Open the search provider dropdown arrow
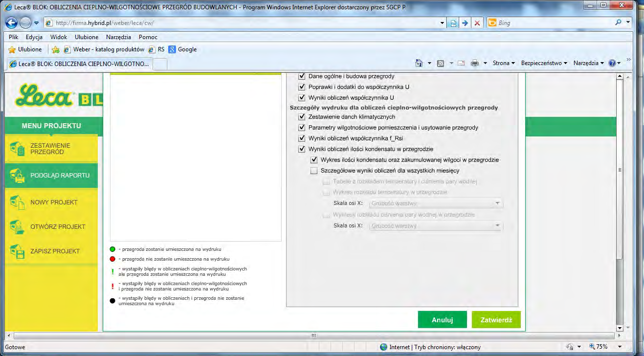Image resolution: width=644 pixels, height=356 pixels. (x=628, y=23)
